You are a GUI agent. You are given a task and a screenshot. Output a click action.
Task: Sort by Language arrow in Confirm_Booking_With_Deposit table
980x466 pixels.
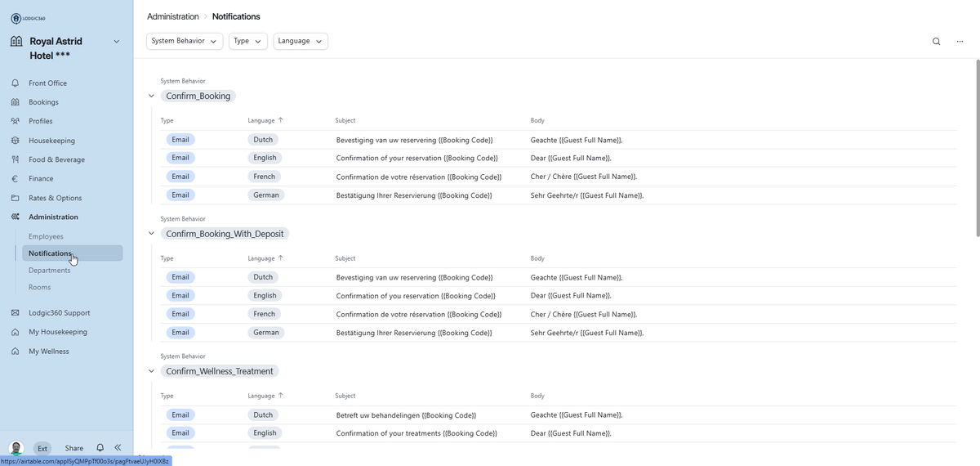point(281,258)
